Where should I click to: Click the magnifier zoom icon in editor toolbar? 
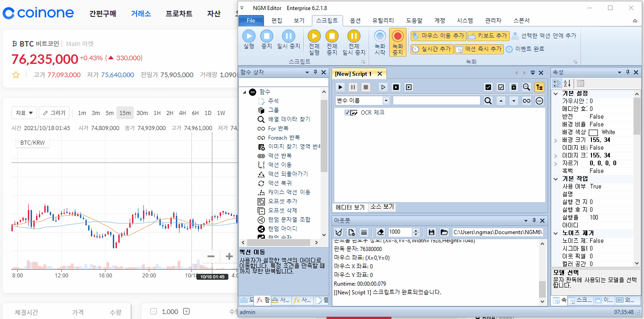pyautogui.click(x=526, y=87)
